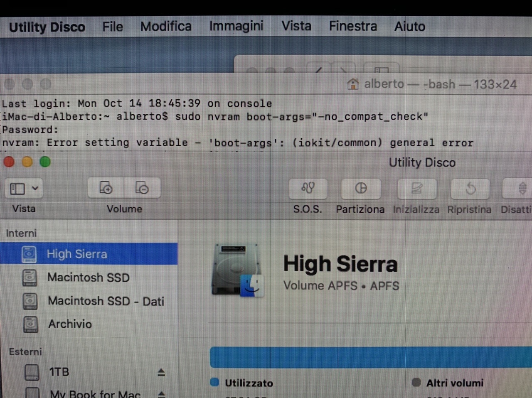Click the Utility Disco window title
Viewport: 532px width, 398px height.
point(422,162)
